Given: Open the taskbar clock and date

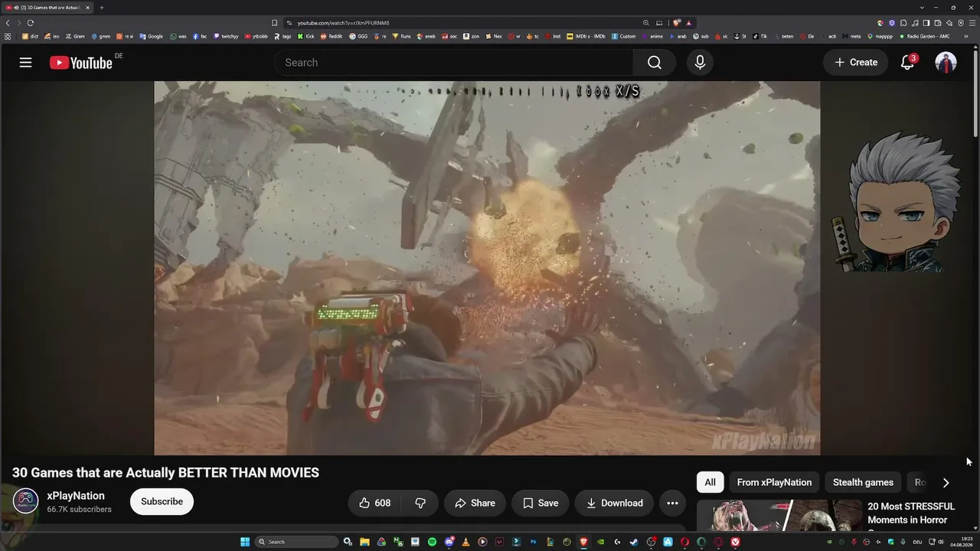Looking at the screenshot, I should click(x=960, y=542).
